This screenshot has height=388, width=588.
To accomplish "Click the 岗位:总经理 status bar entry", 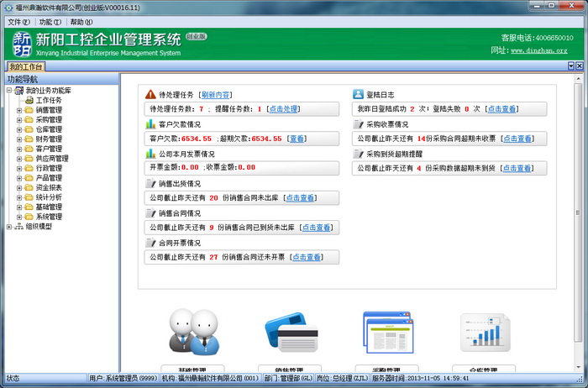I will (343, 378).
